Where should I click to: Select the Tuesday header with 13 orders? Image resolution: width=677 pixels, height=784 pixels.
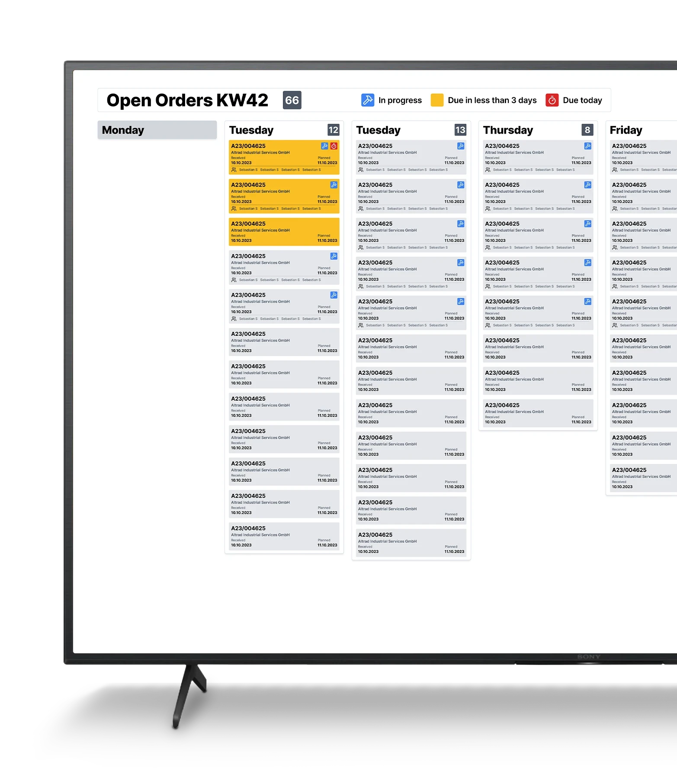[x=379, y=130]
